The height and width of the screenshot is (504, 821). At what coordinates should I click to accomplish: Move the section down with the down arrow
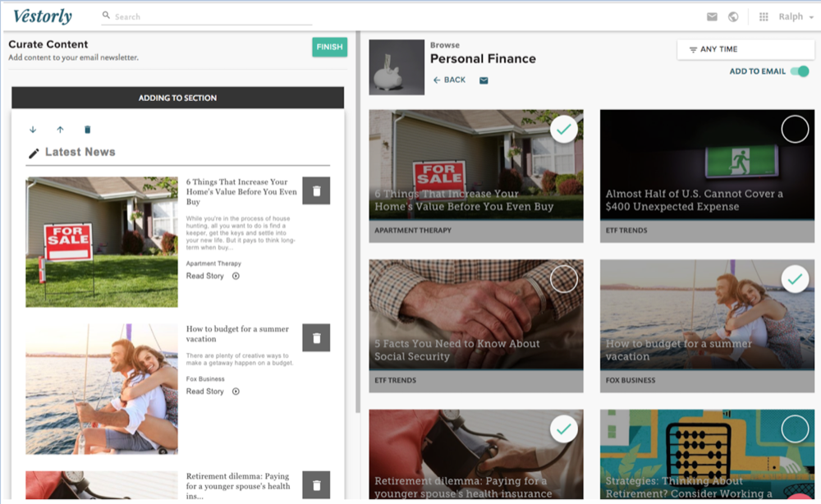(33, 130)
